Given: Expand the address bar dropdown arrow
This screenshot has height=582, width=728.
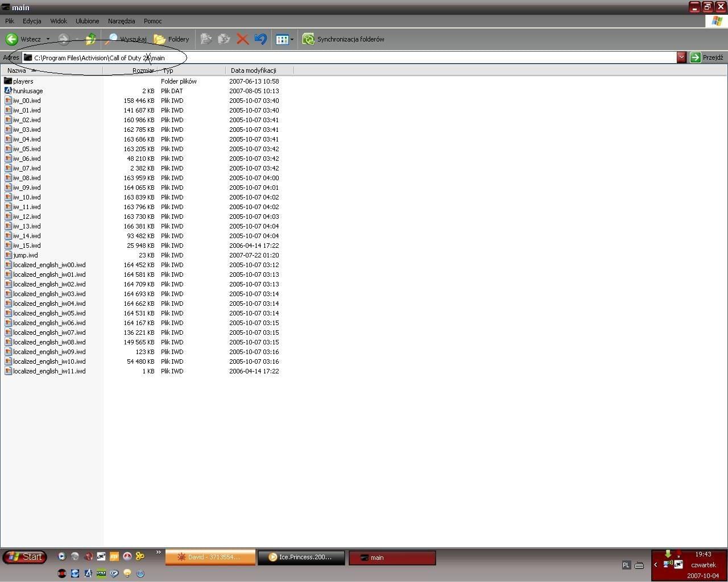Looking at the screenshot, I should pos(681,57).
